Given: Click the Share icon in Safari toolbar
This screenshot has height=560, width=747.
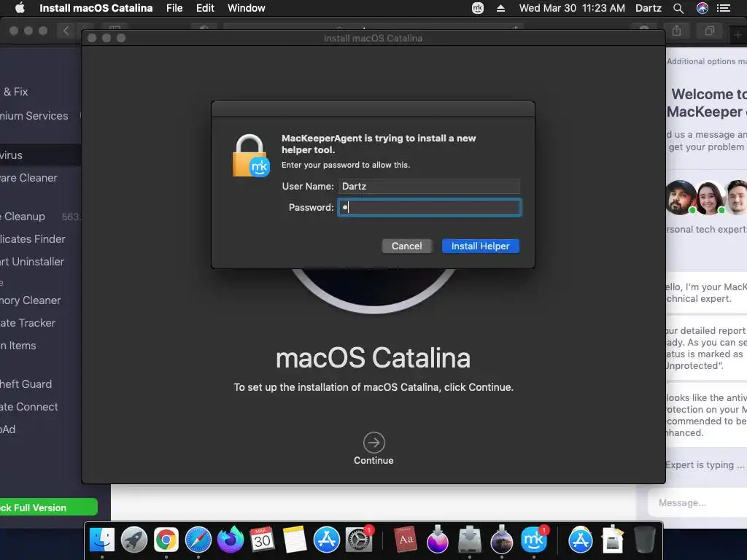Looking at the screenshot, I should [x=676, y=31].
